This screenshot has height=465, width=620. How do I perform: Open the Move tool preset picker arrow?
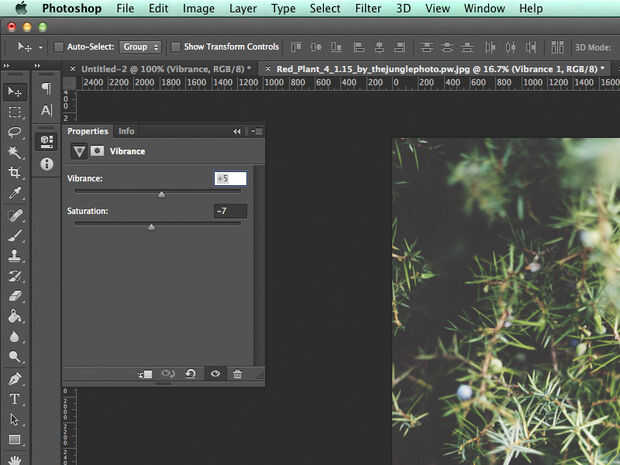[x=41, y=47]
